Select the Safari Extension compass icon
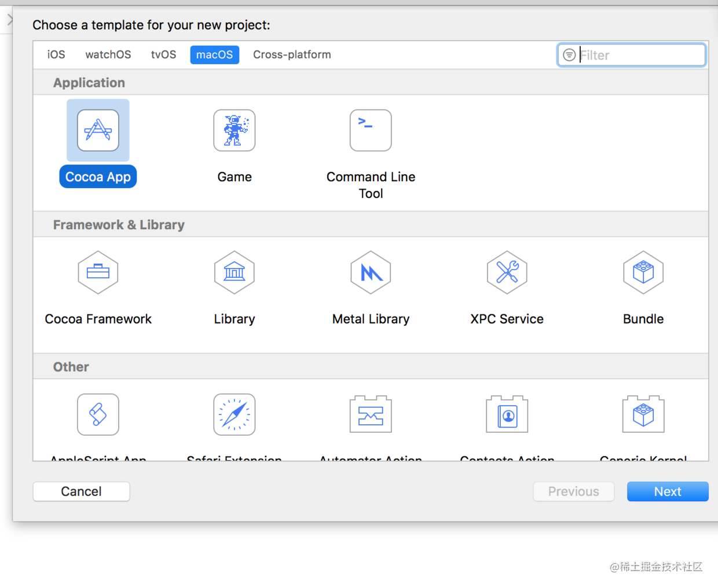The width and height of the screenshot is (718, 588). click(x=235, y=414)
